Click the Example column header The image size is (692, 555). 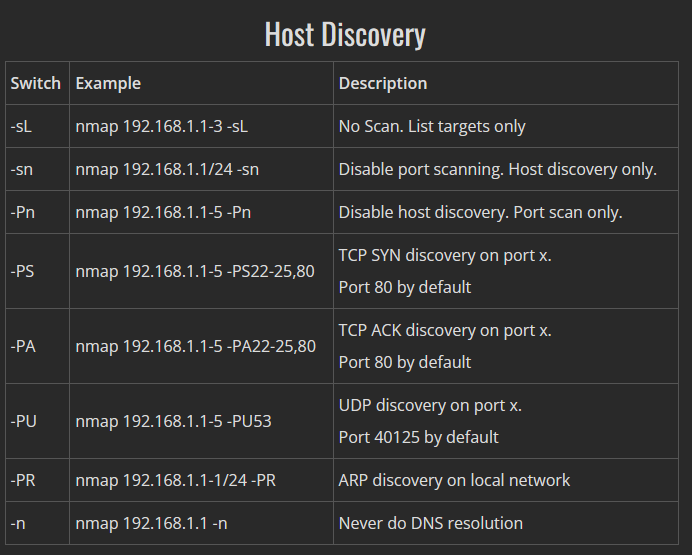[201, 83]
